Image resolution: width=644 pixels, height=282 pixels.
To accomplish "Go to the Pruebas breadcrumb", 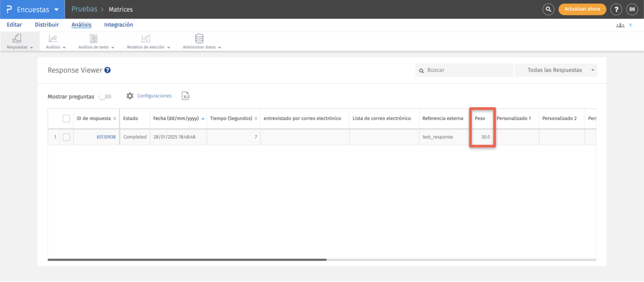I will tap(84, 9).
